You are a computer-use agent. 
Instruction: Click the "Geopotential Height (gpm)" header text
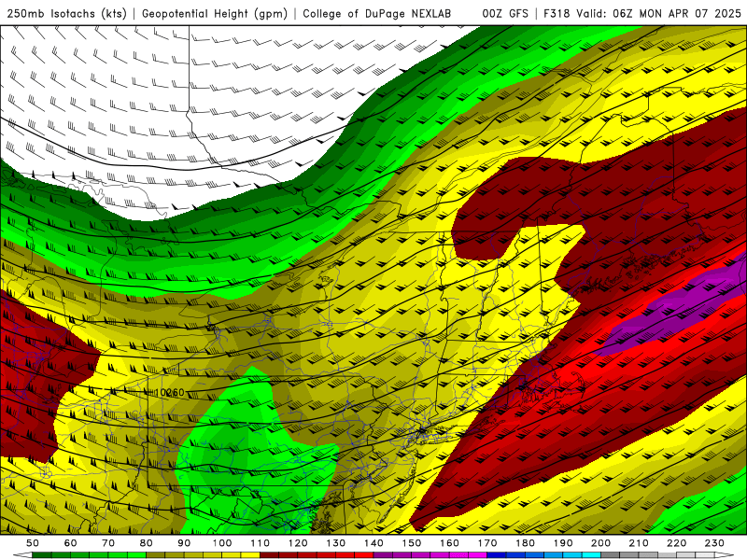click(215, 13)
